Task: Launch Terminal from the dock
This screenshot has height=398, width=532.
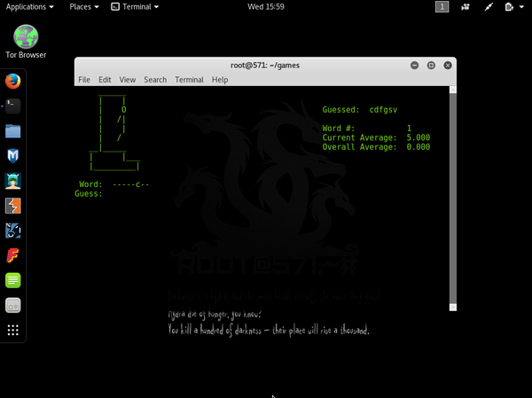Action: [x=12, y=106]
